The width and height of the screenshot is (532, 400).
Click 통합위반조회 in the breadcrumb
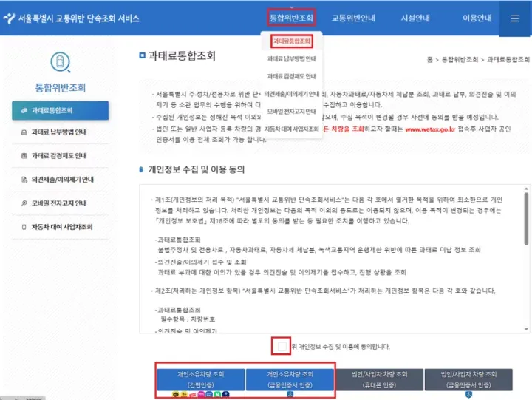tap(460, 60)
